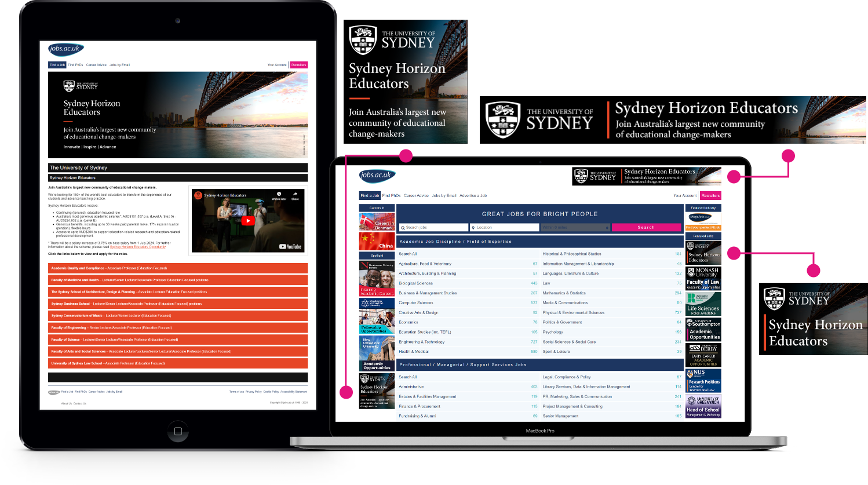The image size is (868, 485).
Task: Click the channel avatar in the video
Action: click(x=198, y=195)
